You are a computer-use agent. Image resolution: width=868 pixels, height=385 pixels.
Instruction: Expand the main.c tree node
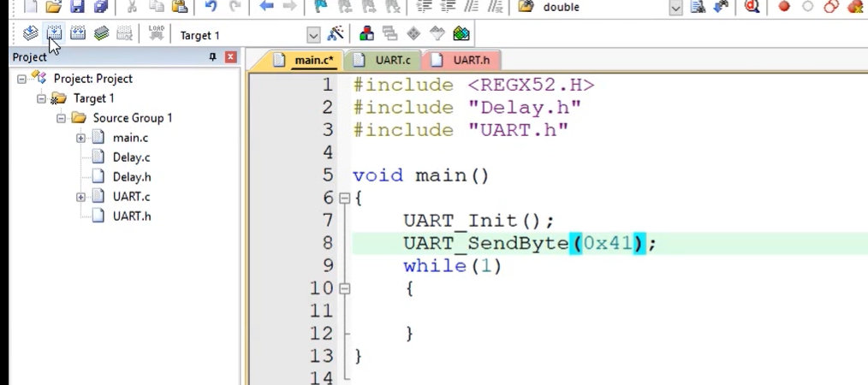point(80,139)
